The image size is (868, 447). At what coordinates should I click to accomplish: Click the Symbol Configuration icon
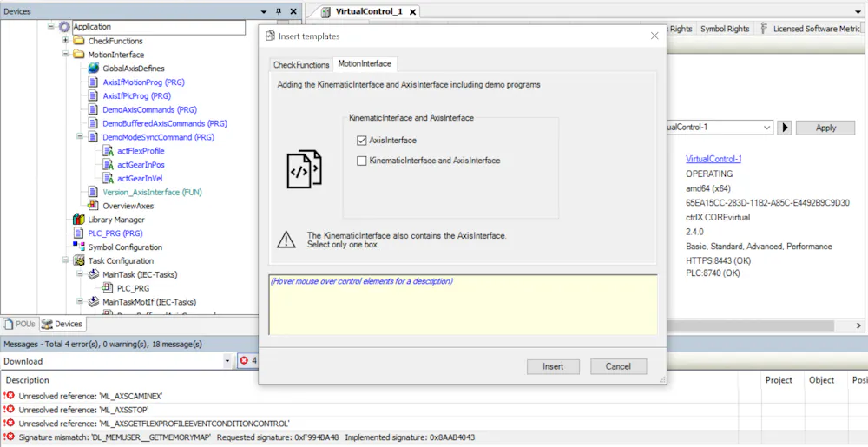79,247
